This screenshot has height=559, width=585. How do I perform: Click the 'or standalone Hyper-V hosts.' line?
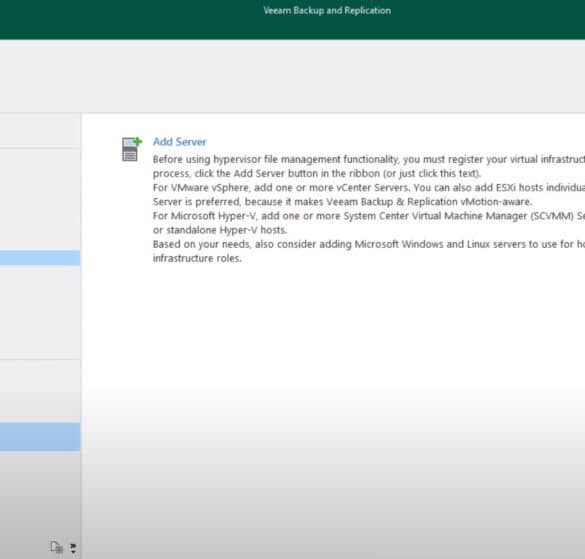tap(220, 230)
